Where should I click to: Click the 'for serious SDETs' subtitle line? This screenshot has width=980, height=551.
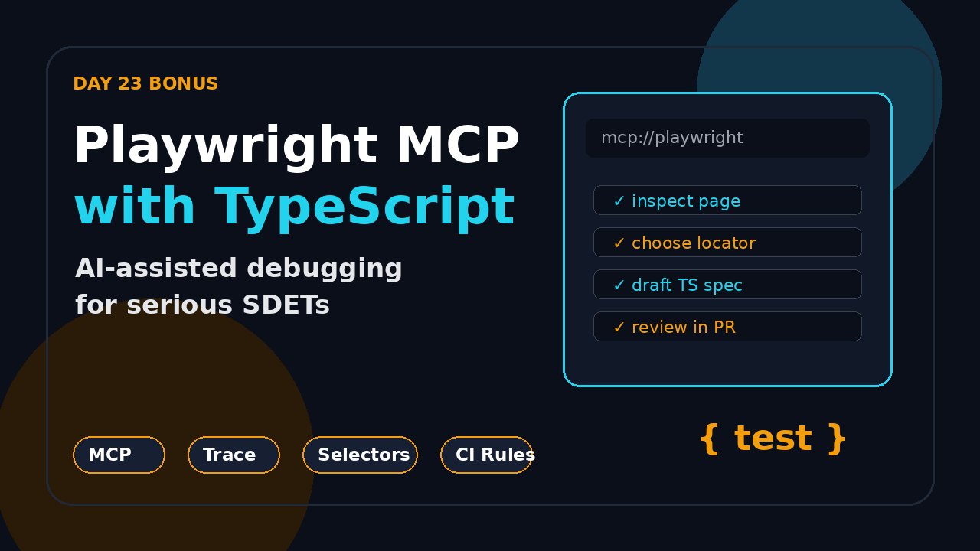(x=202, y=305)
